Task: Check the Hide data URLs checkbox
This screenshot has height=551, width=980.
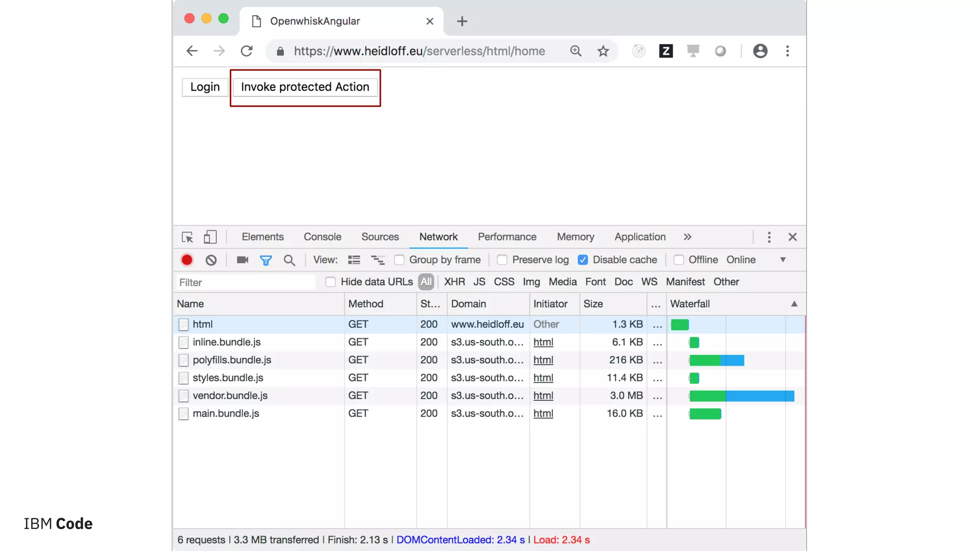Action: click(x=330, y=282)
